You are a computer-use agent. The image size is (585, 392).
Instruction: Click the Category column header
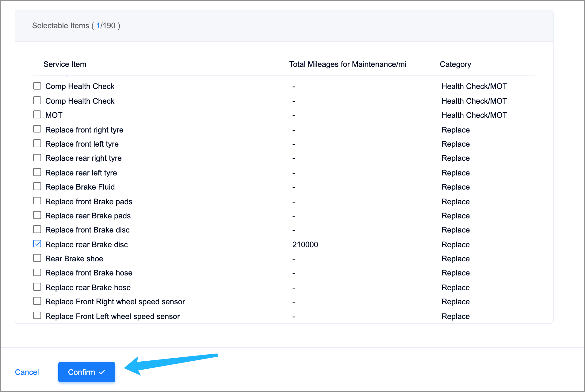(x=455, y=64)
